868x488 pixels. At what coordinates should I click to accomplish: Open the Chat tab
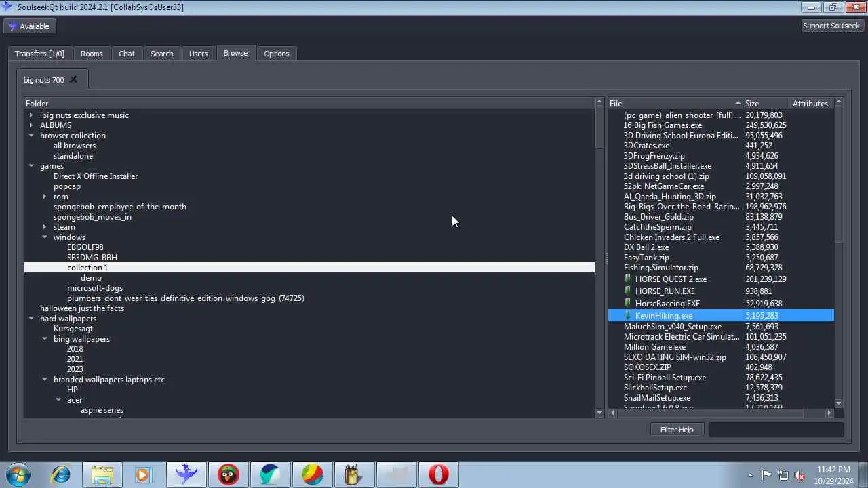[x=127, y=54]
